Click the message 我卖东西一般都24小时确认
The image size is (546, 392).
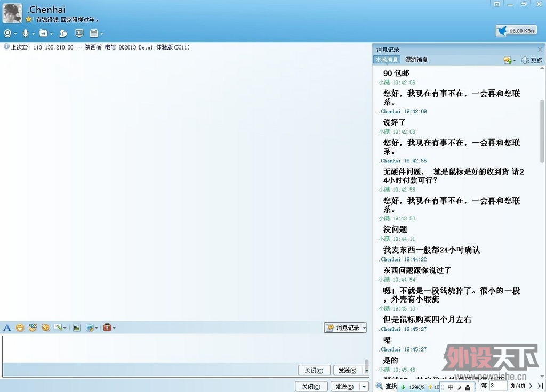(x=431, y=250)
